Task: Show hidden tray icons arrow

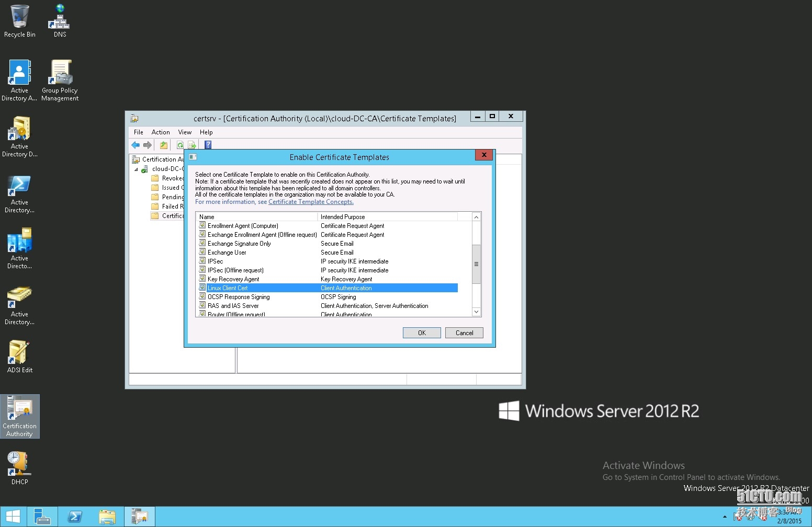Action: pyautogui.click(x=725, y=517)
